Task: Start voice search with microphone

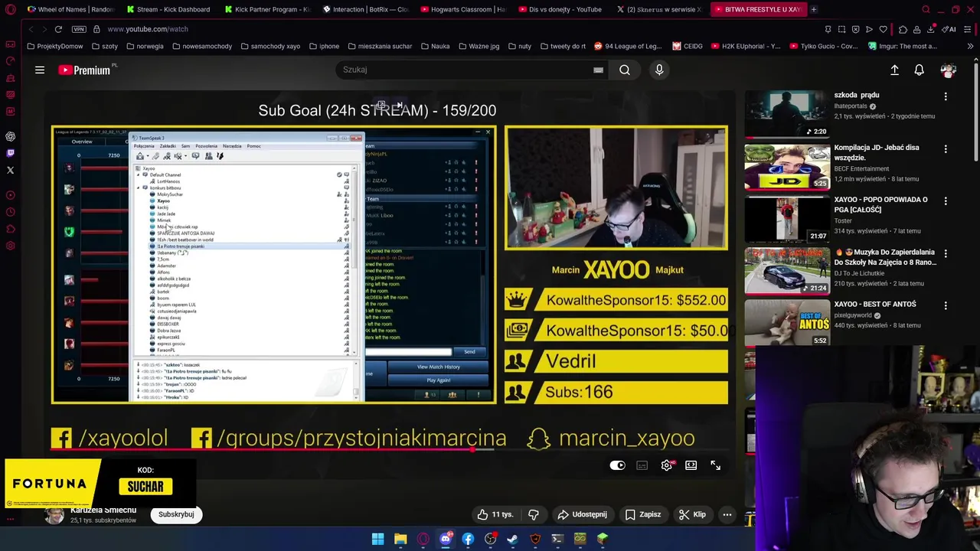Action: click(x=659, y=70)
